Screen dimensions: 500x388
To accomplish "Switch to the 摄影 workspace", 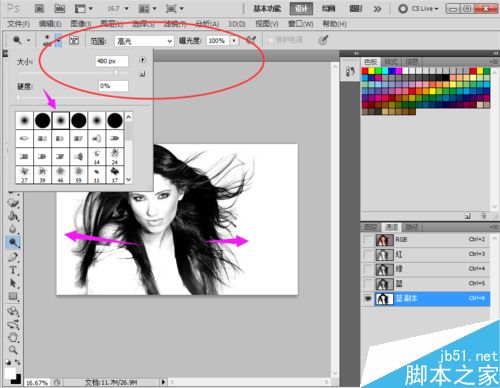I will coord(356,9).
